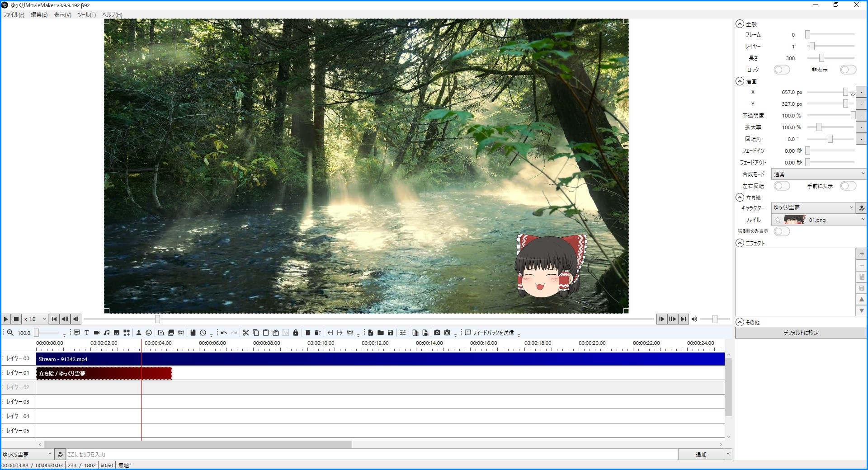Open the ファイル dropdown showing 01.png
Viewport: 868px width, 470px height.
(819, 220)
